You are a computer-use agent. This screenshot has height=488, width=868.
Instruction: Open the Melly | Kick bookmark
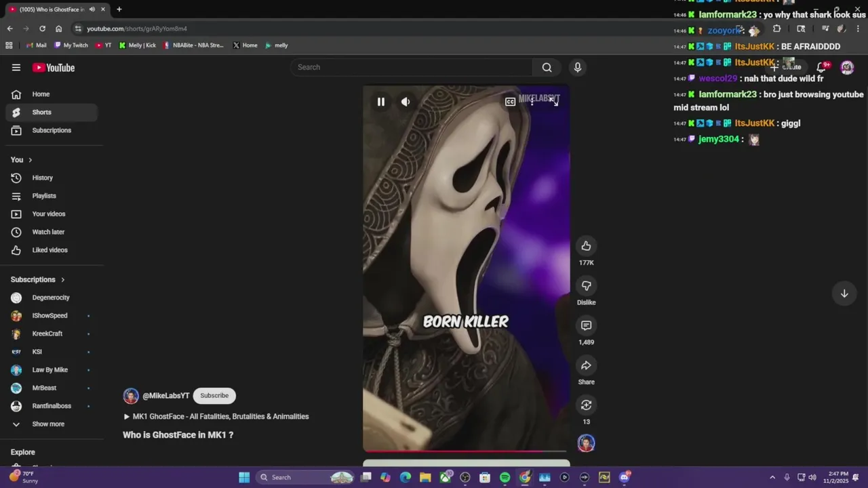pyautogui.click(x=138, y=45)
